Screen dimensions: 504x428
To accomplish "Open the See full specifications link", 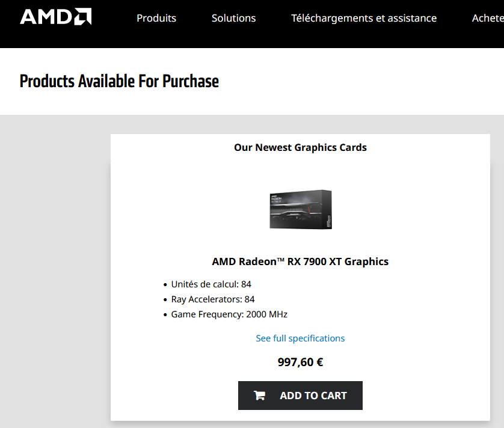I will click(x=300, y=338).
